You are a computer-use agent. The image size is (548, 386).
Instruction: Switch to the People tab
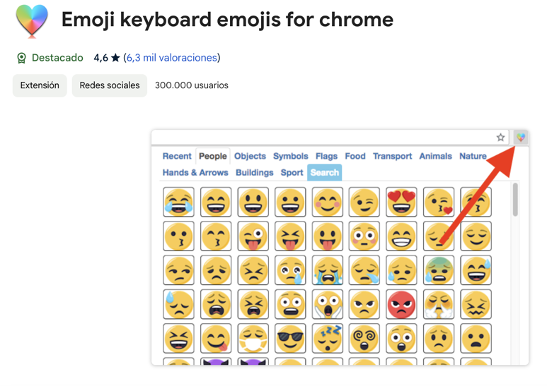tap(213, 156)
